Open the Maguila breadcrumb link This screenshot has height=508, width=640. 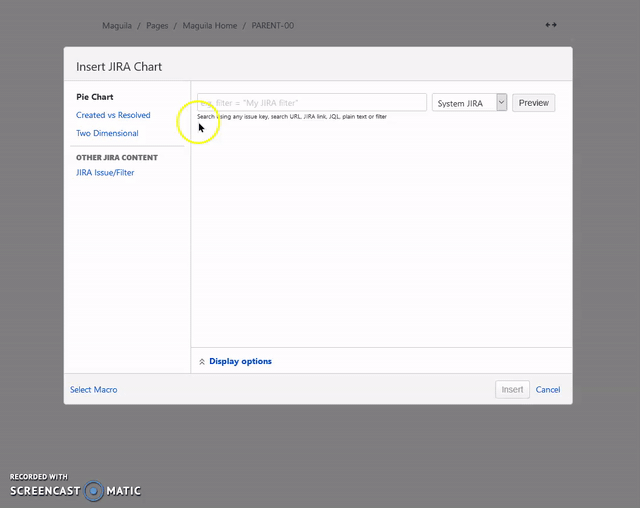tap(117, 26)
